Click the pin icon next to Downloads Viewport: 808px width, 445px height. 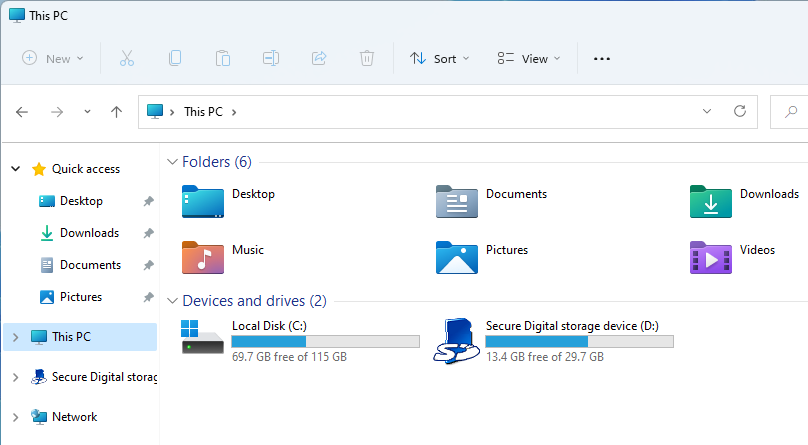148,233
